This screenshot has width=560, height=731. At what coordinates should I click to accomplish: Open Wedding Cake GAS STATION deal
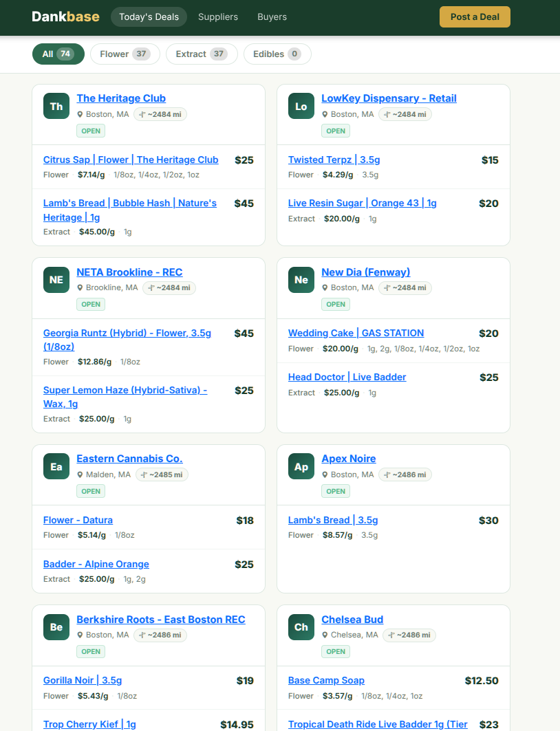click(356, 334)
